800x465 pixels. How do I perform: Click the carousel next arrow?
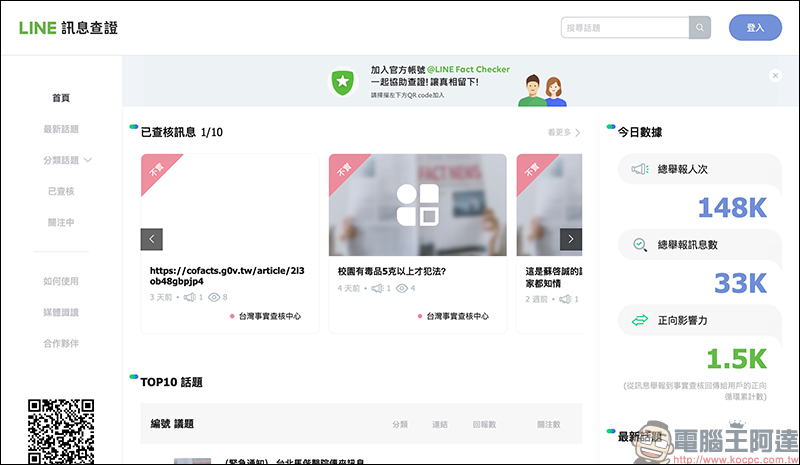[x=570, y=239]
